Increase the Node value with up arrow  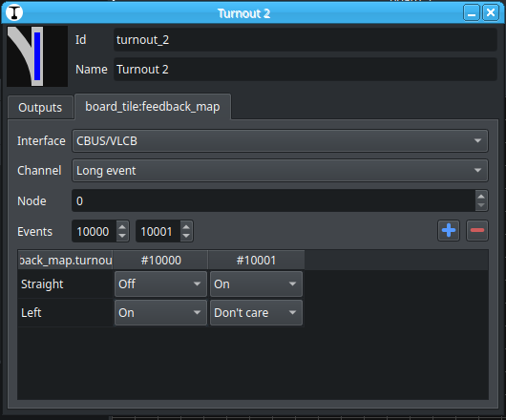point(481,196)
